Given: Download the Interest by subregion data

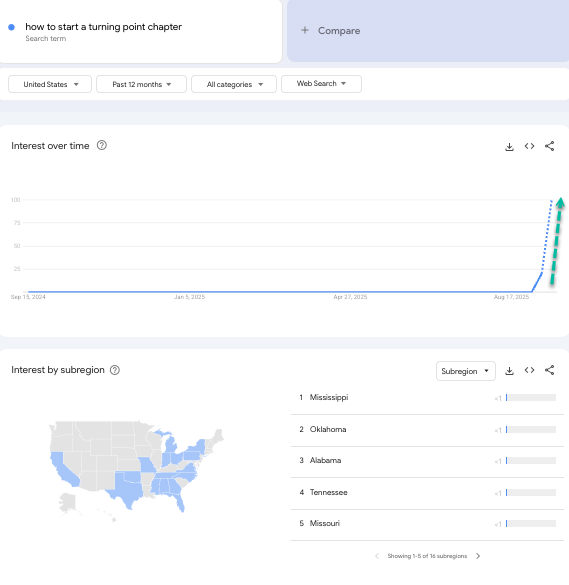Looking at the screenshot, I should click(x=509, y=370).
